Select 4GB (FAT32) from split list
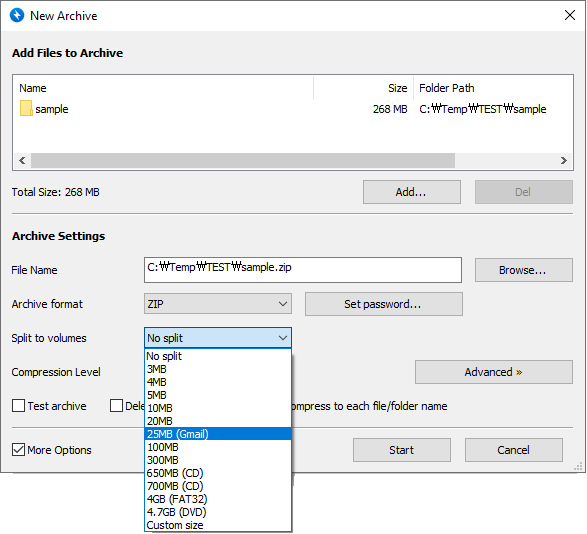 pyautogui.click(x=218, y=499)
